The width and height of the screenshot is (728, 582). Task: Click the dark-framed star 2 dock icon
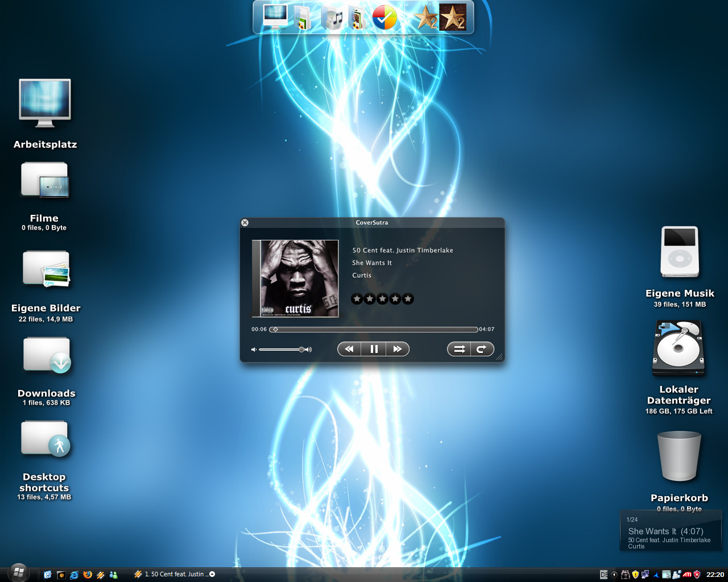(453, 17)
